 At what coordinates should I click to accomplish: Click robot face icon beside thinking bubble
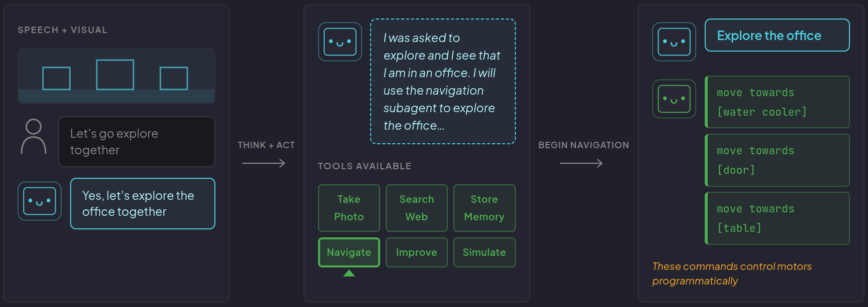pos(340,42)
